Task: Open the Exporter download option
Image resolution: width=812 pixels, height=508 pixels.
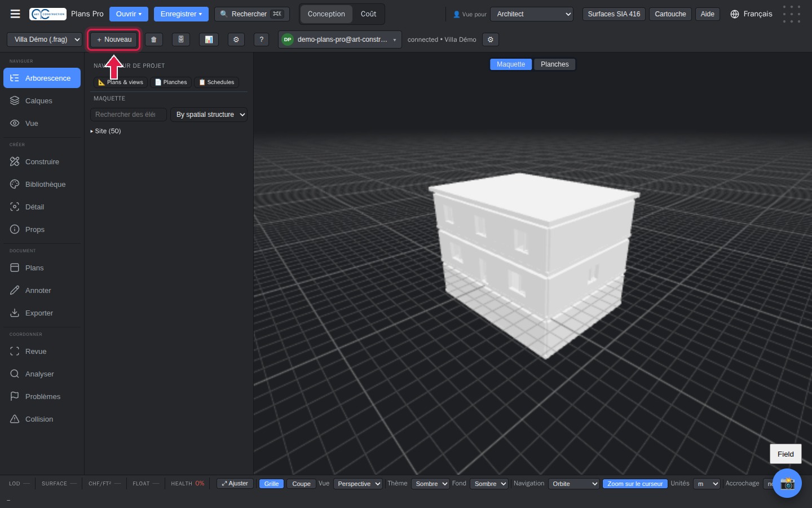Action: [42, 313]
